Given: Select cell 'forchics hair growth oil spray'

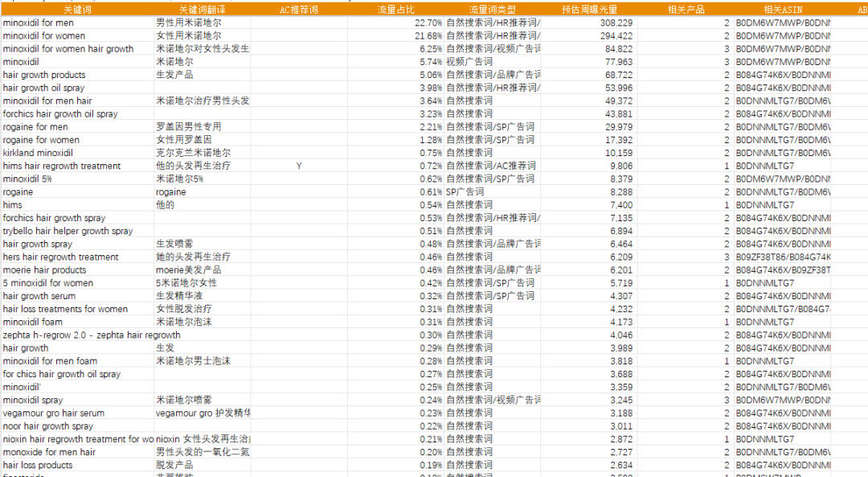Looking at the screenshot, I should (77, 113).
